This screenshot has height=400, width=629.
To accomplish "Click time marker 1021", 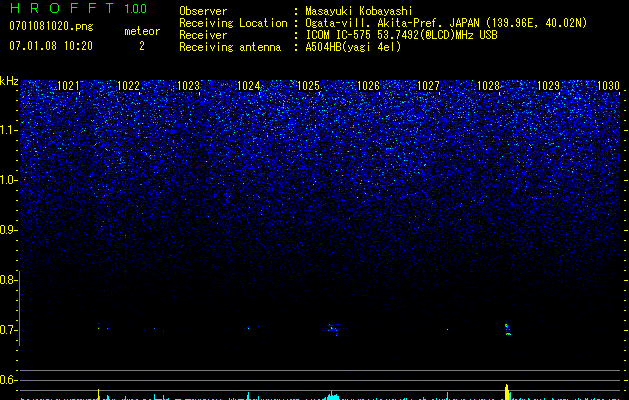I will [69, 86].
